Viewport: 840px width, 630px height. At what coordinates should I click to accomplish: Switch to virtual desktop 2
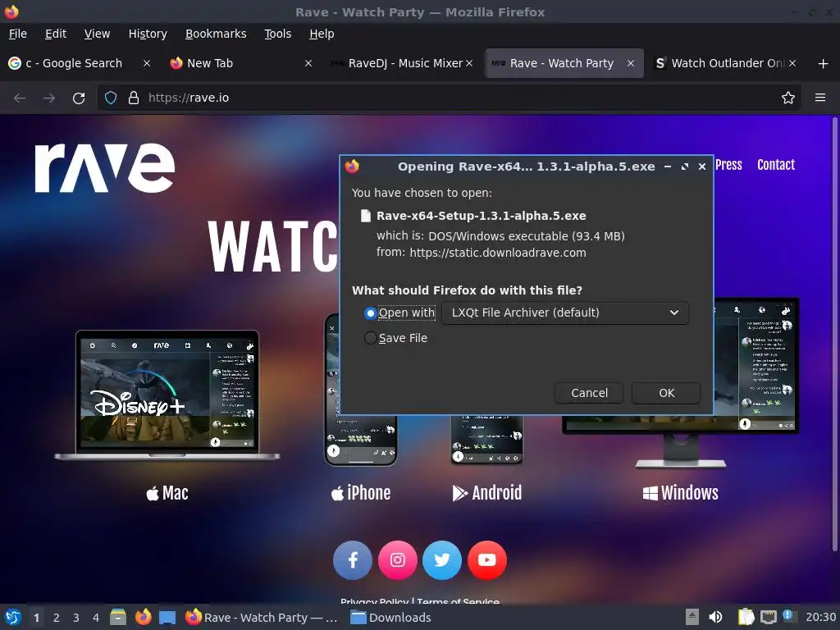(57, 618)
